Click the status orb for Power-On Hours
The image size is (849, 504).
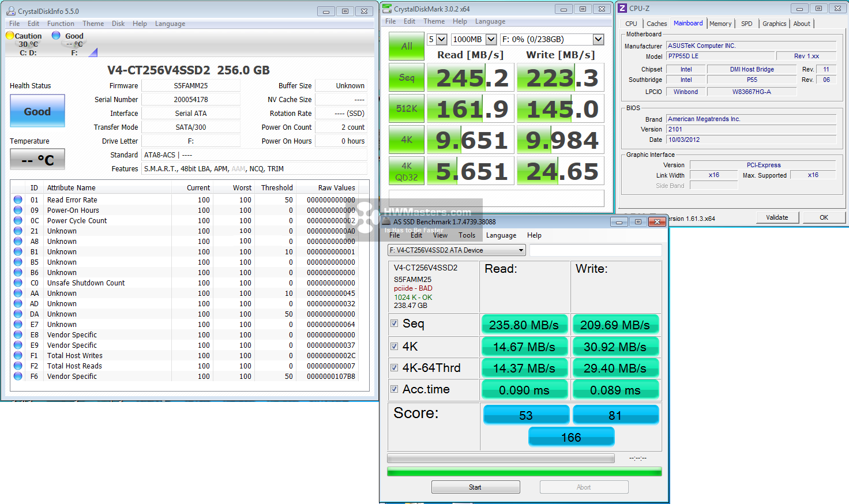pos(18,210)
